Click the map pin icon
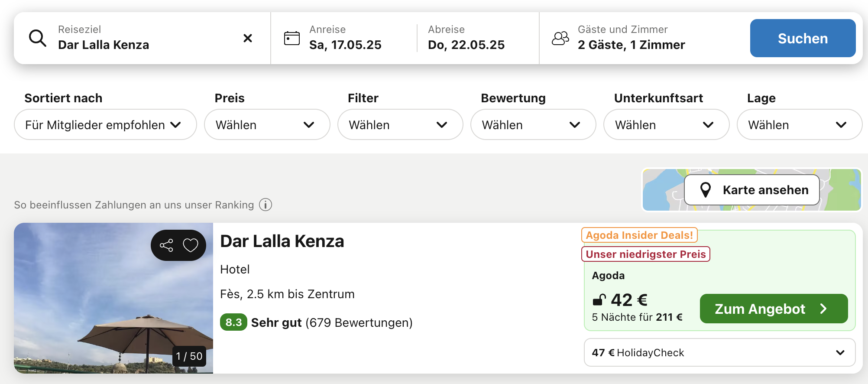 tap(706, 190)
